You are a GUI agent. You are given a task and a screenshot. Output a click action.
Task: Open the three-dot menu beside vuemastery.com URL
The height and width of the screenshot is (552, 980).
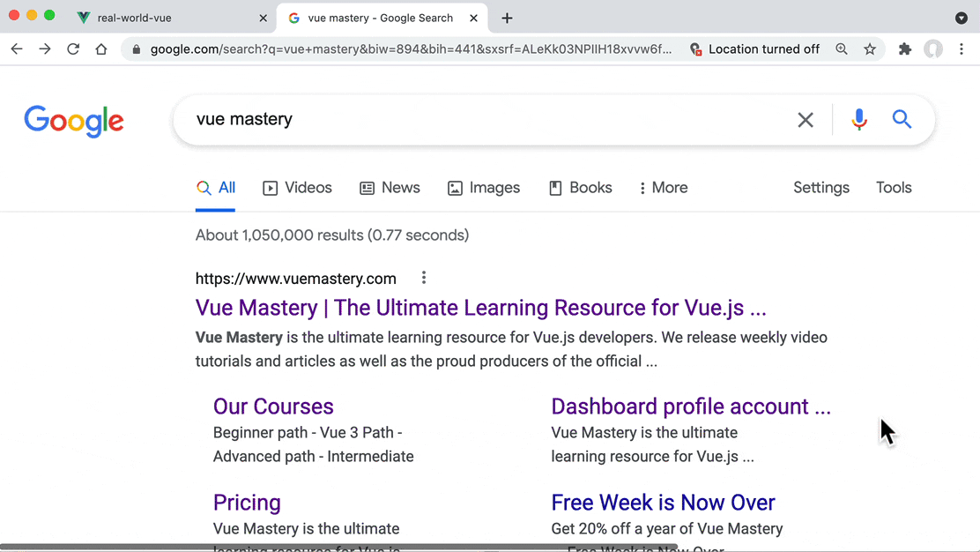(424, 278)
